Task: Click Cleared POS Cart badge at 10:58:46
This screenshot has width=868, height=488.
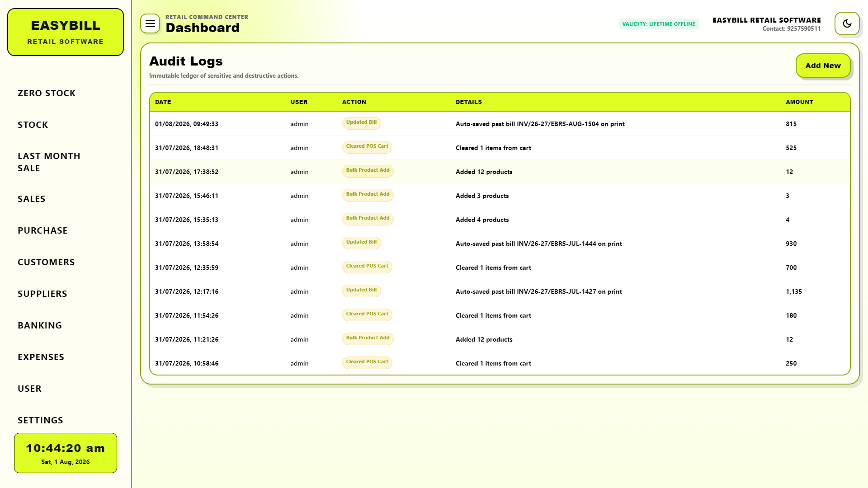Action: click(367, 362)
